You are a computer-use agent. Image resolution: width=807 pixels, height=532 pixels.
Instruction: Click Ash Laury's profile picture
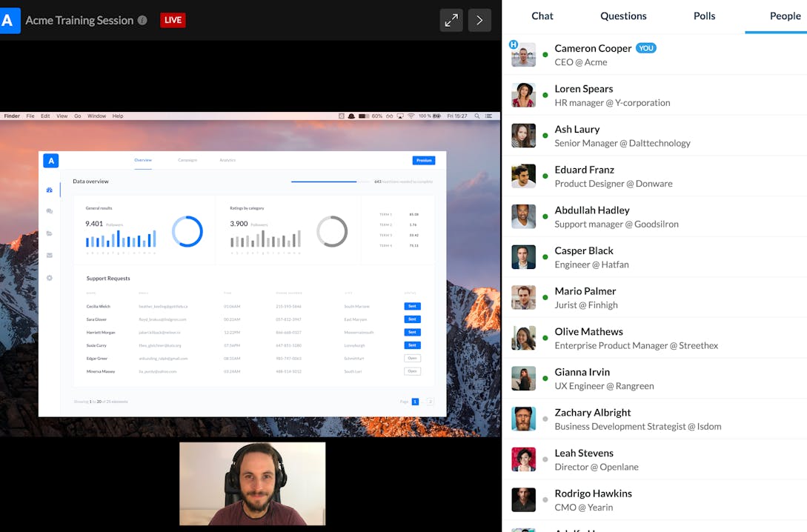[523, 136]
